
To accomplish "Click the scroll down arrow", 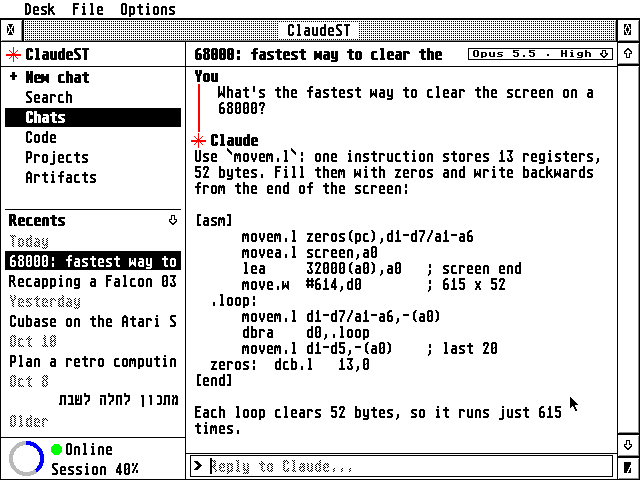I will tap(628, 444).
